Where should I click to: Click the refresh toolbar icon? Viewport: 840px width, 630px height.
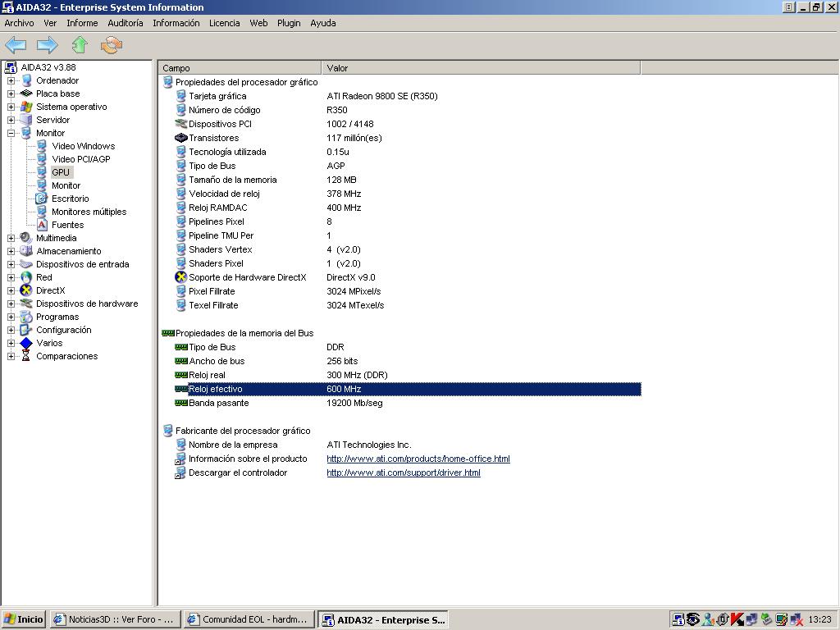tap(111, 45)
